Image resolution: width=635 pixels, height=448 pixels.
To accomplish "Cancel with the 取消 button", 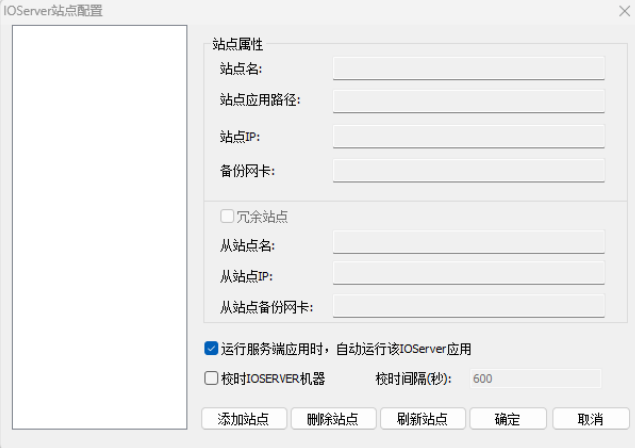I will tap(591, 418).
